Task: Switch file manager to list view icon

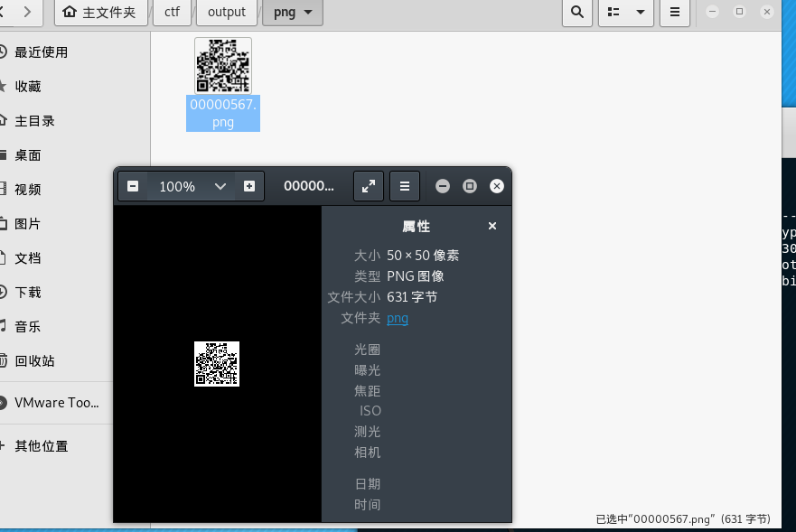Action: pyautogui.click(x=613, y=12)
